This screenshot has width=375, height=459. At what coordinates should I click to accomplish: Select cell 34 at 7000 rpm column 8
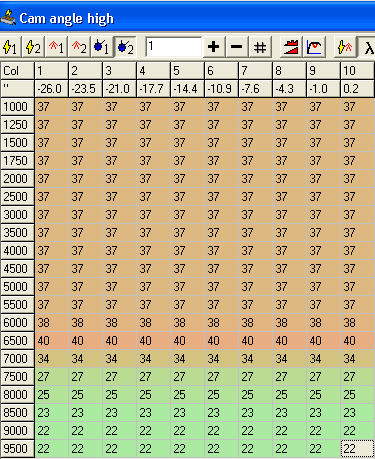pos(290,359)
